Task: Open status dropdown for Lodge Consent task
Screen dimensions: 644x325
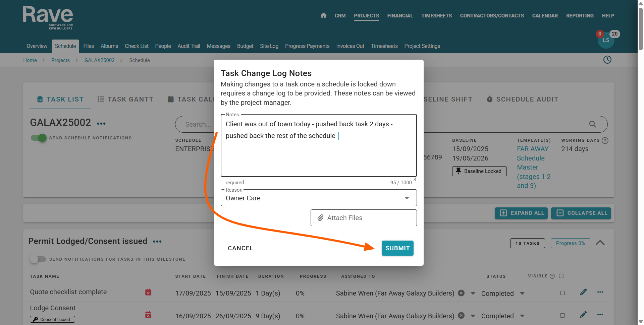Action: tap(522, 316)
